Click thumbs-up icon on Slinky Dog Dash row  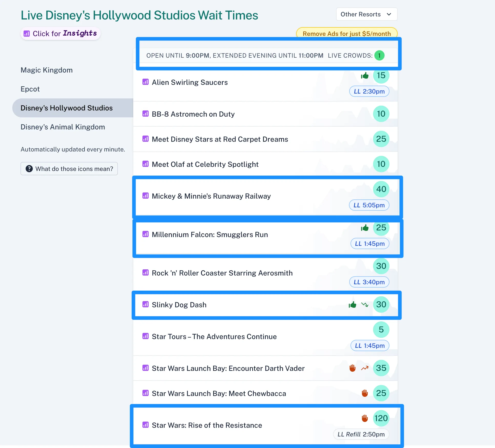[353, 304]
